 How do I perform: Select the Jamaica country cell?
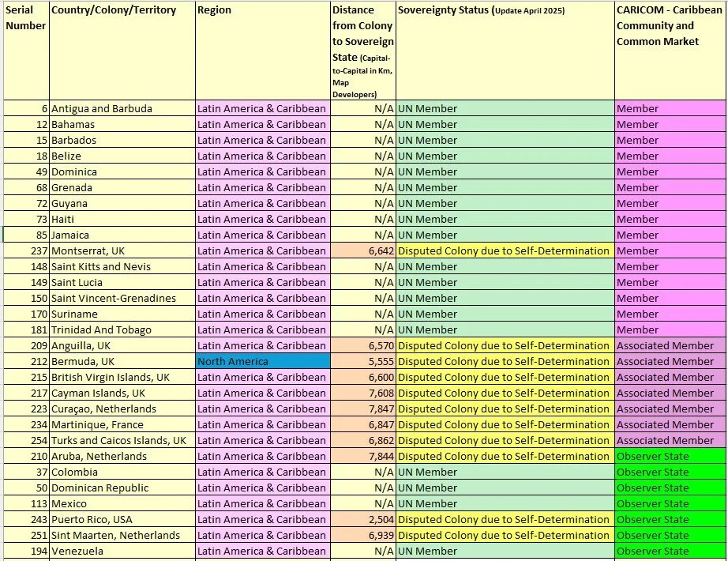point(122,235)
